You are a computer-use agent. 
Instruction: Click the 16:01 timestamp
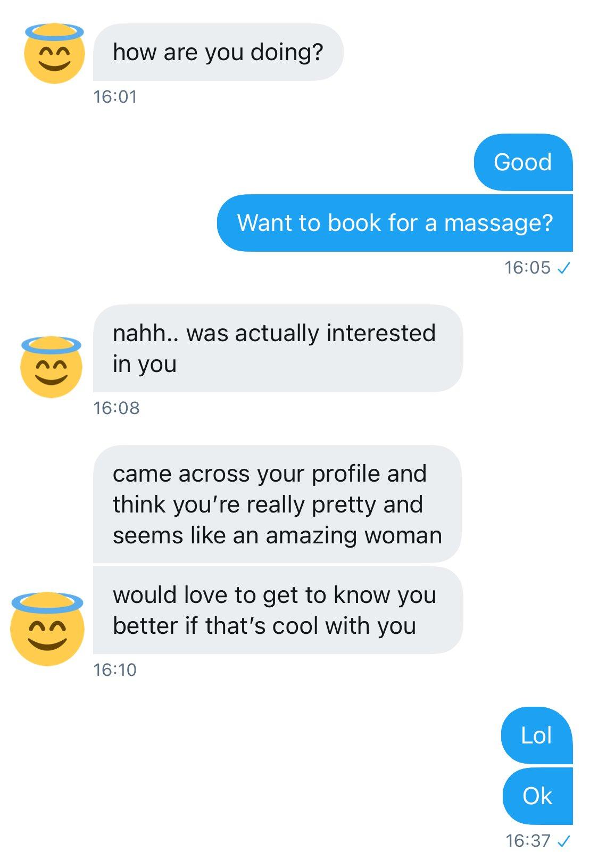pyautogui.click(x=115, y=97)
